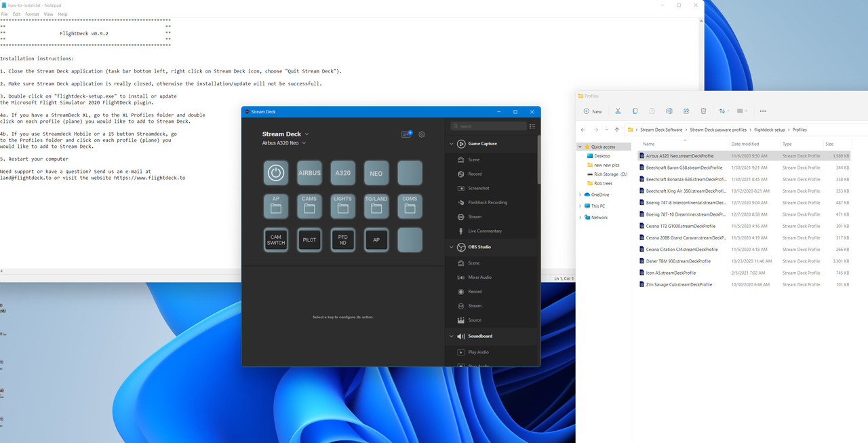
Task: Open the COMS folder key
Action: tap(410, 206)
